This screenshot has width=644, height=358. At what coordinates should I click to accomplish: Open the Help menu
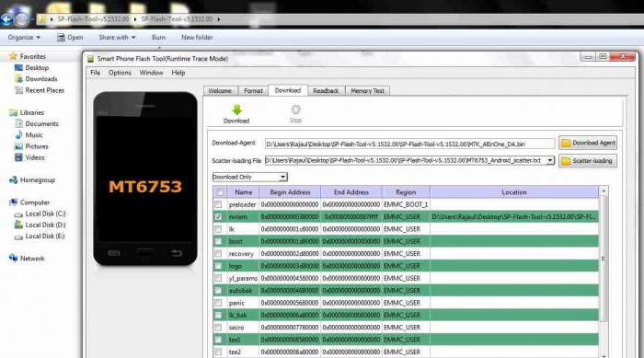[x=178, y=73]
